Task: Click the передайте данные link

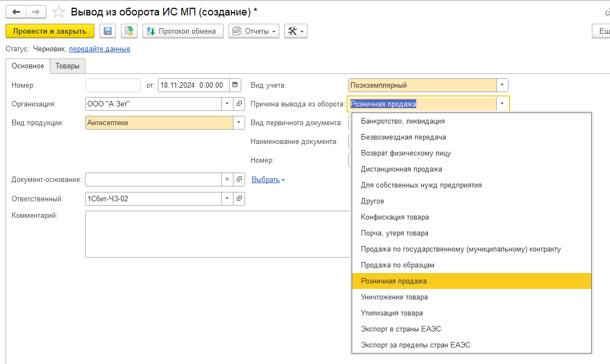Action: click(x=99, y=49)
